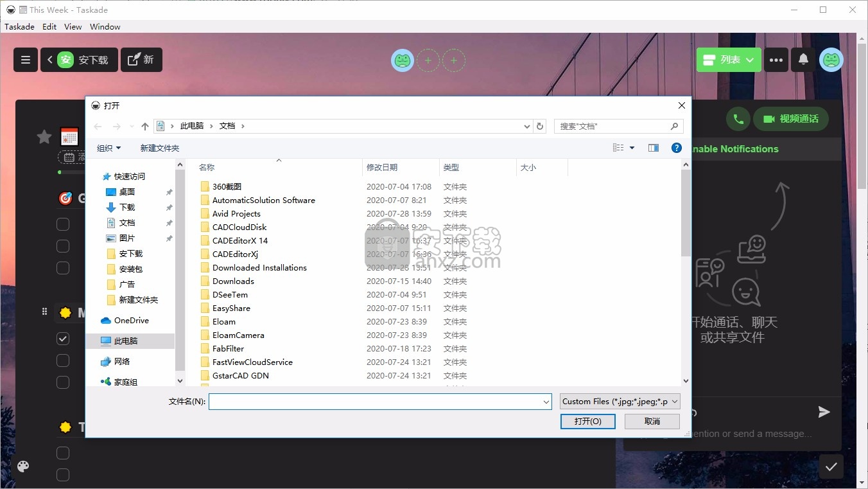
Task: Star the project with star icon
Action: pos(44,136)
